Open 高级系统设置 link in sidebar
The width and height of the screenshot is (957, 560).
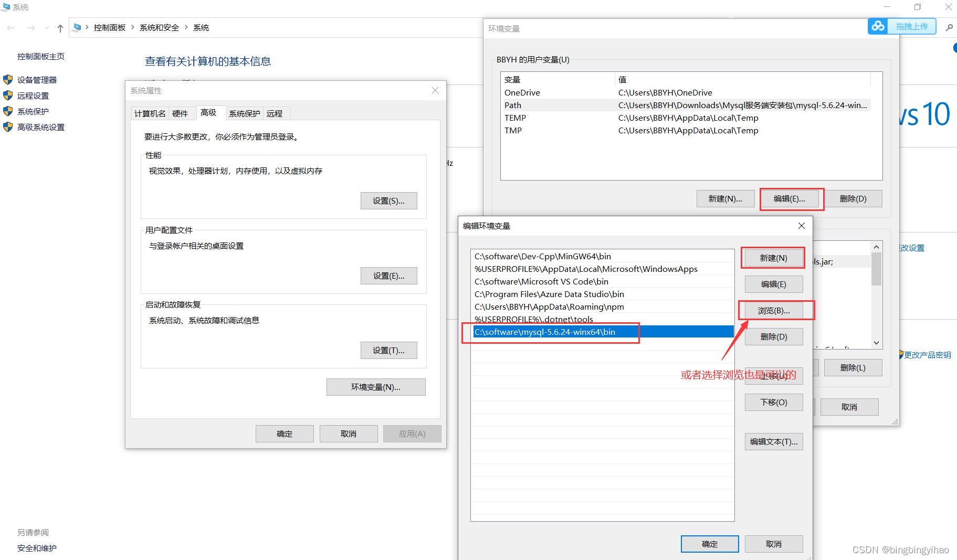41,127
